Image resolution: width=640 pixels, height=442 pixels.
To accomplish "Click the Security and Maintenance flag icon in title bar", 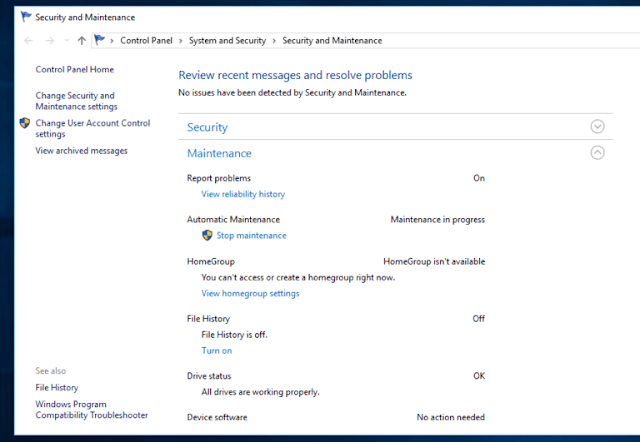I will [x=26, y=17].
